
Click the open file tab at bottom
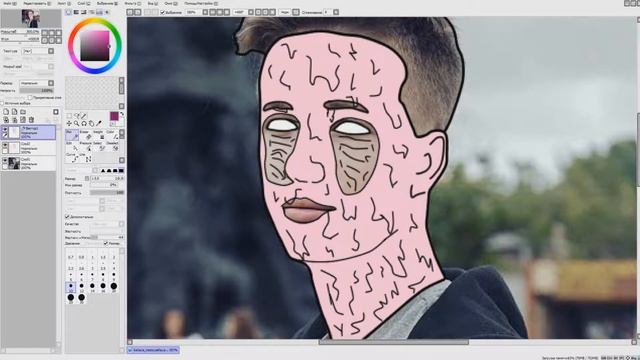pyautogui.click(x=153, y=350)
